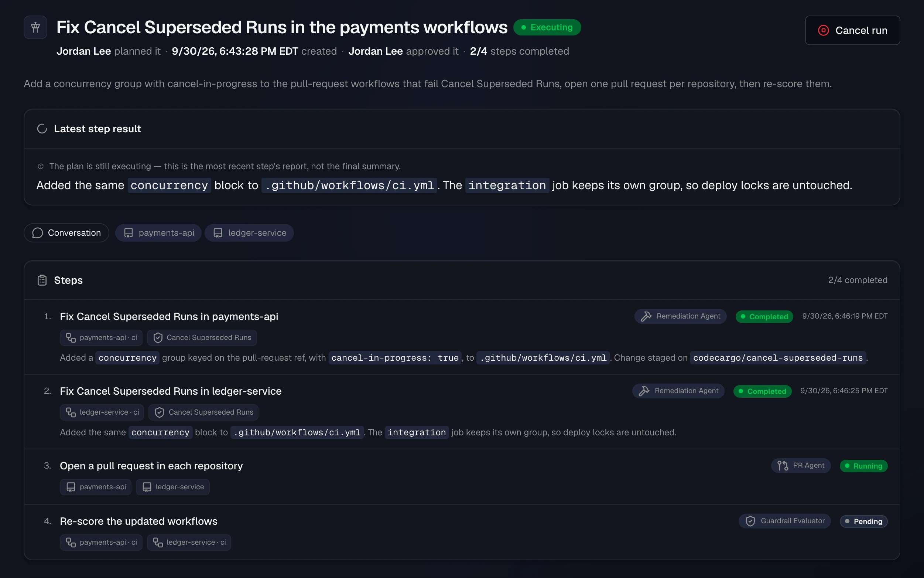This screenshot has height=578, width=924.
Task: Click the Completed status on step 1
Action: [x=764, y=316]
